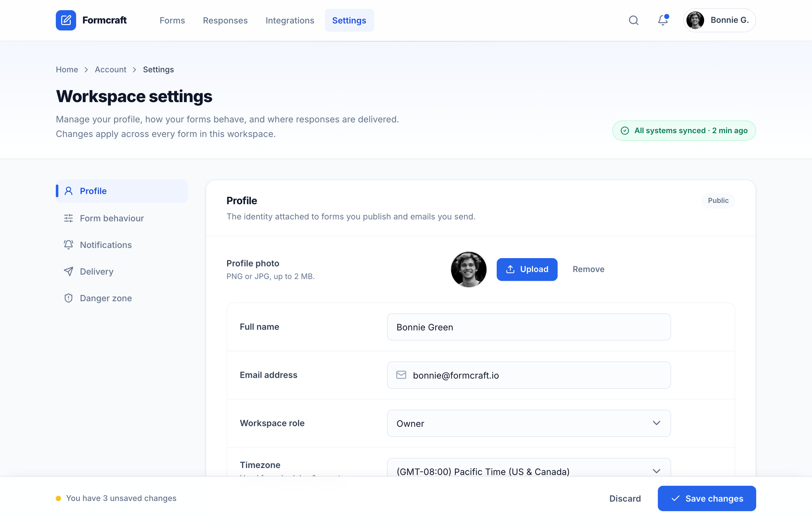
Task: Click the envelope icon in email field
Action: click(x=401, y=375)
